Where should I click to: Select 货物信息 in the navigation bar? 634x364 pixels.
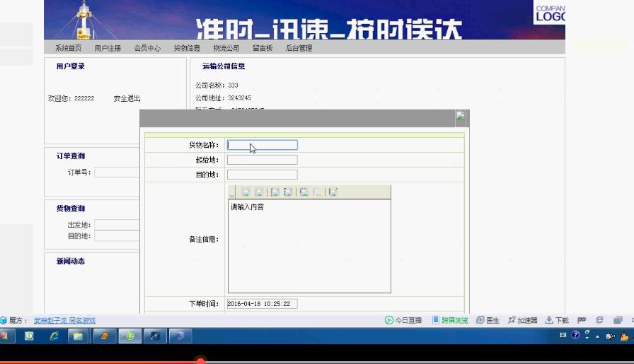point(187,48)
